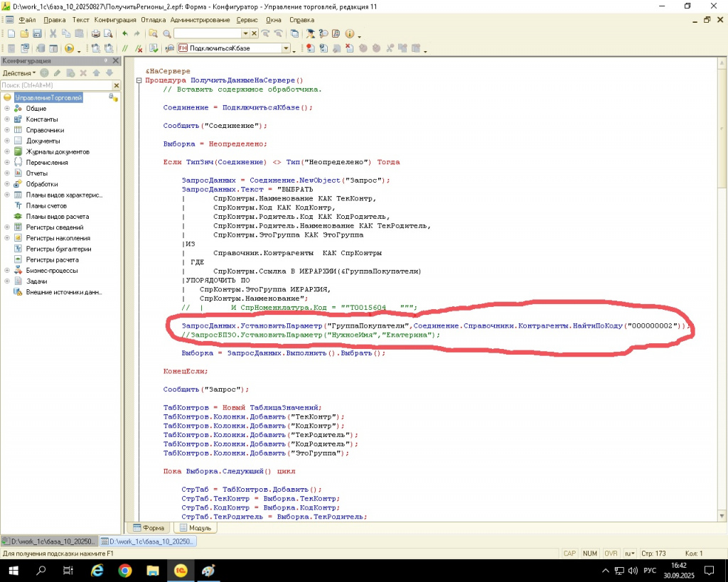Open the Действия dropdown menu
Screen dimensions: 728x582
coord(18,73)
